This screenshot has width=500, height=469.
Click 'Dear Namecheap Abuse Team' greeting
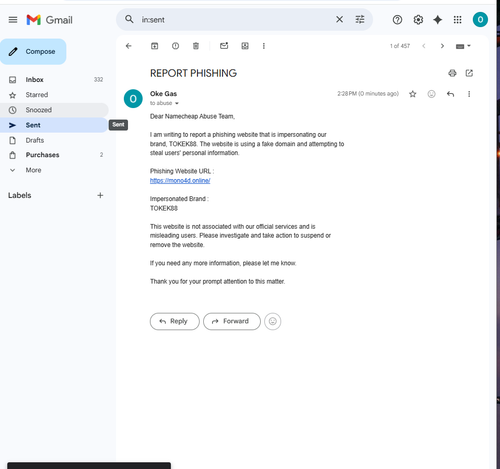192,116
